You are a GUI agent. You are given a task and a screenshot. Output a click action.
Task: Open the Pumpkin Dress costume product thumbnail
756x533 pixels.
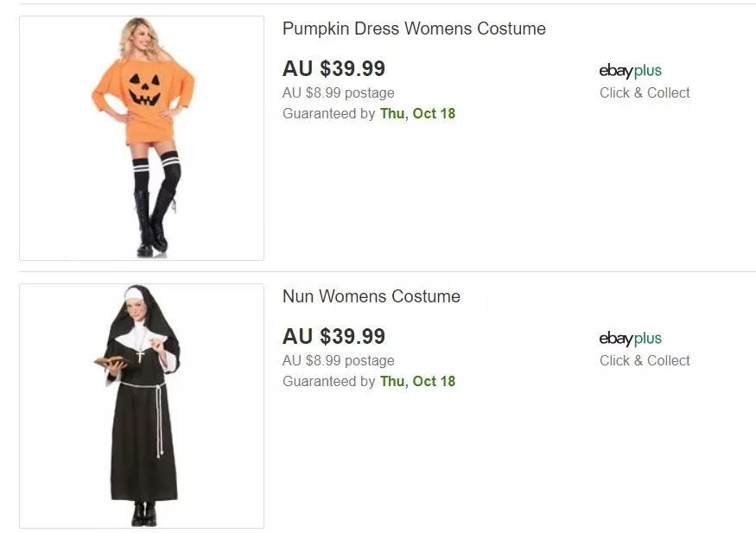pyautogui.click(x=142, y=138)
